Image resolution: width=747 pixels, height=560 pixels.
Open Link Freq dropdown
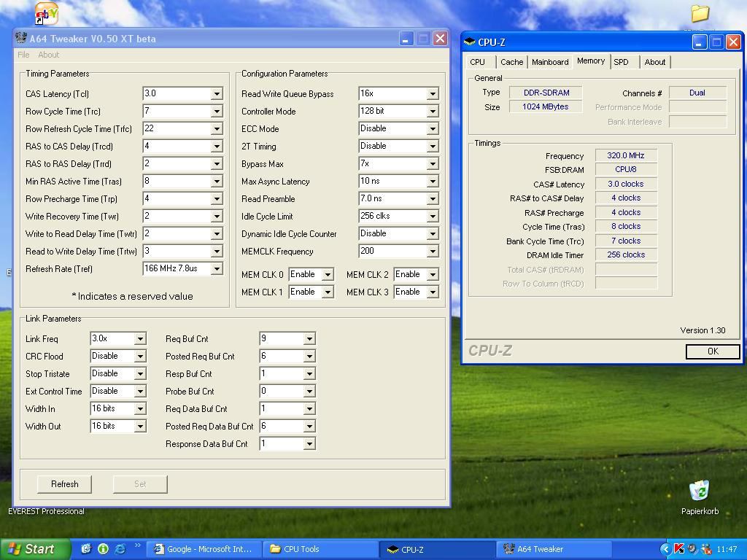(x=140, y=338)
